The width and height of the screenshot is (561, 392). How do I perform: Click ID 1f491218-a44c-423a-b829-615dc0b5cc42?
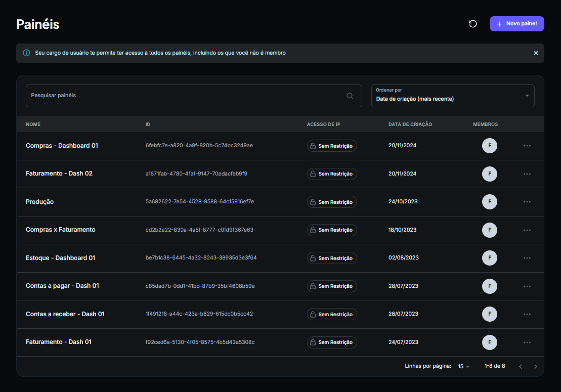[x=199, y=314]
